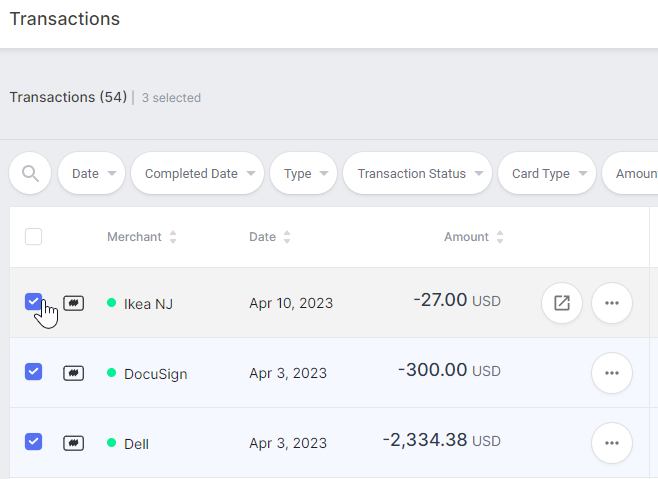658x479 pixels.
Task: Open the Amount filter dropdown
Action: coord(630,173)
